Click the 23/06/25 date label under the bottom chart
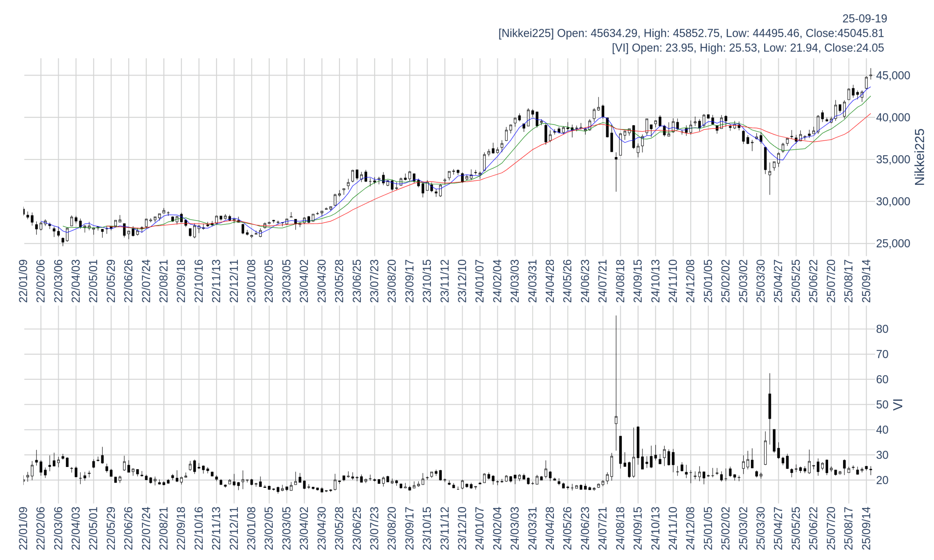934x560 pixels. tap(357, 528)
